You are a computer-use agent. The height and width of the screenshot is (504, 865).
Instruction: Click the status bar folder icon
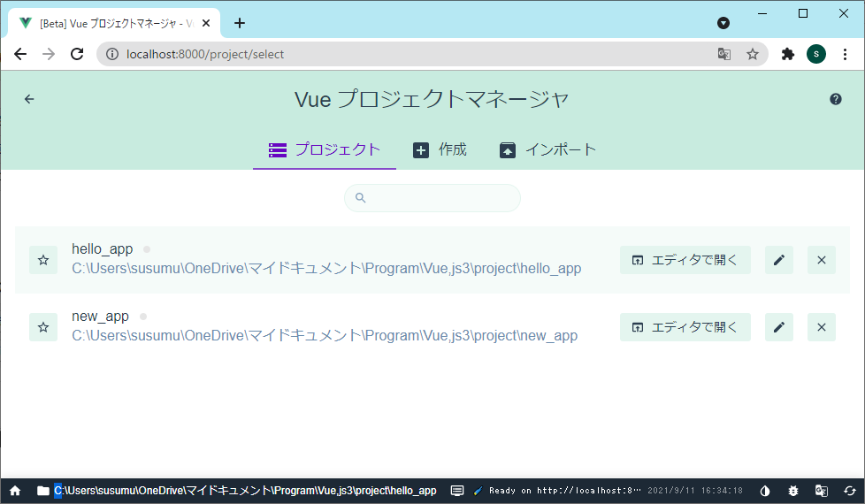coord(43,491)
